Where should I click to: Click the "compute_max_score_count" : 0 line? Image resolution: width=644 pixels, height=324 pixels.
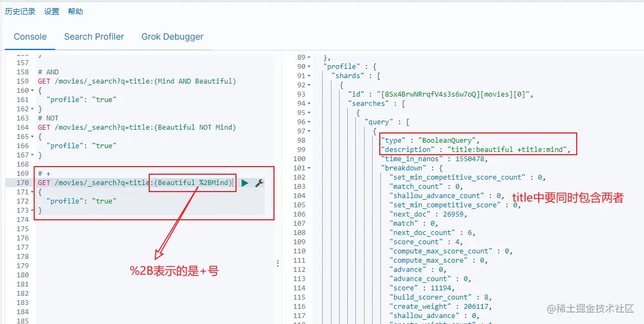[451, 251]
